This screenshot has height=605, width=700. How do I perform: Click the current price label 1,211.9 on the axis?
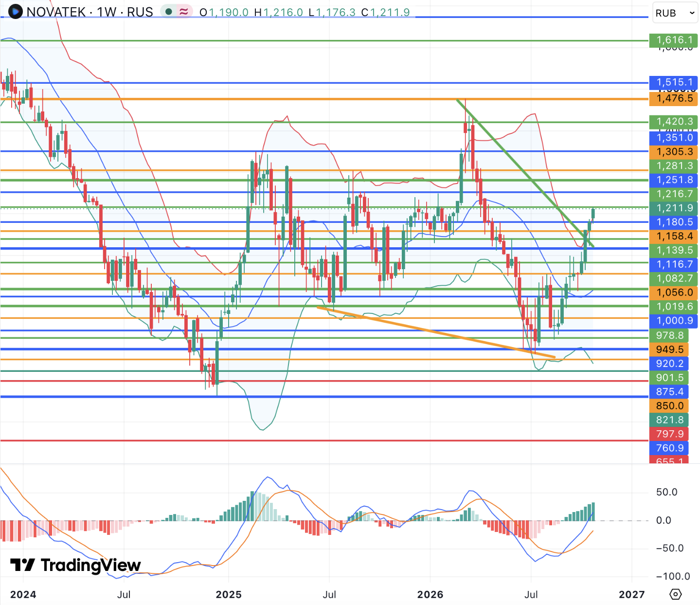coord(674,208)
